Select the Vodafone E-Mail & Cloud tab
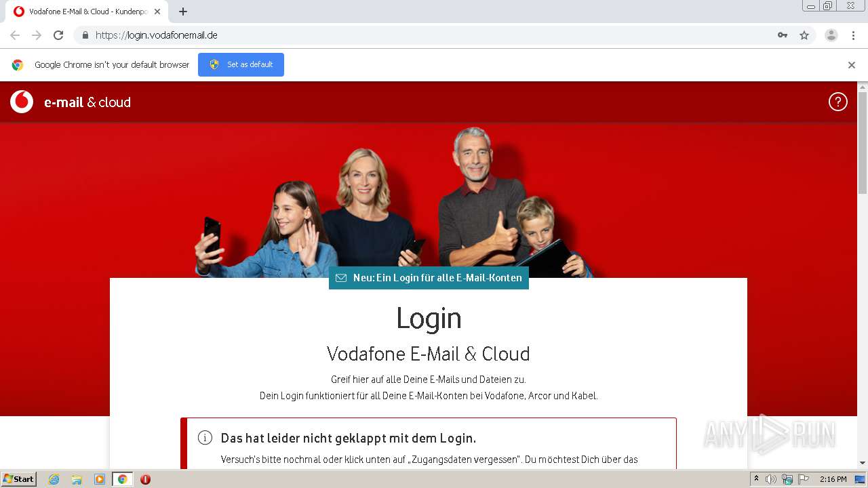Image resolution: width=868 pixels, height=488 pixels. [87, 12]
